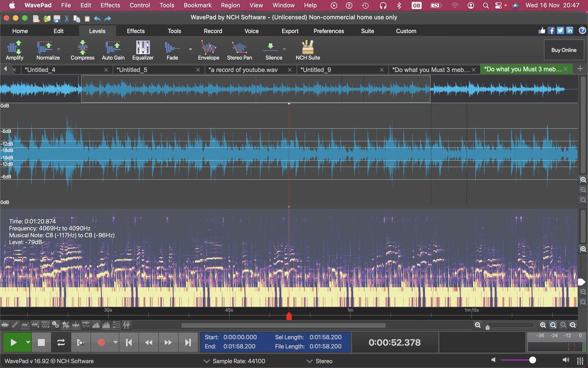Toggle loop playback mode
Viewport: 588px width, 368px height.
61,342
